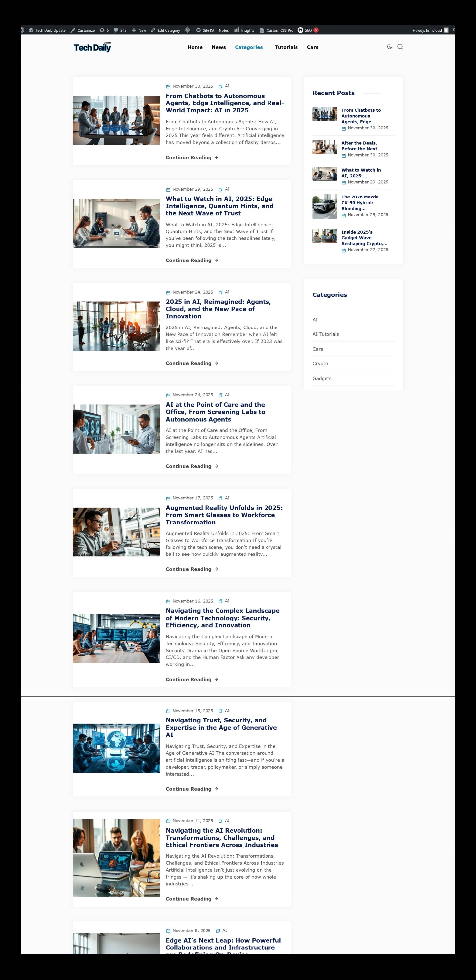View the 343 comments in moderation
476x980 pixels.
click(120, 30)
